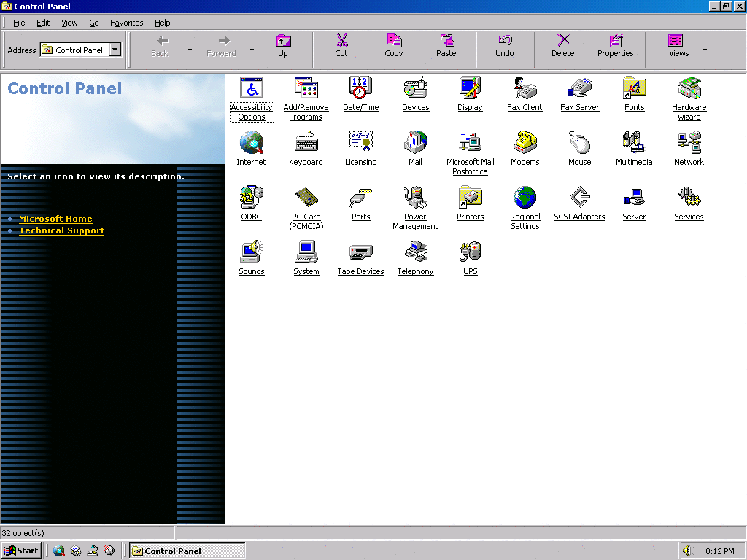Screen dimensions: 747x560
Task: Open the Back history dropdown arrow
Action: point(190,50)
